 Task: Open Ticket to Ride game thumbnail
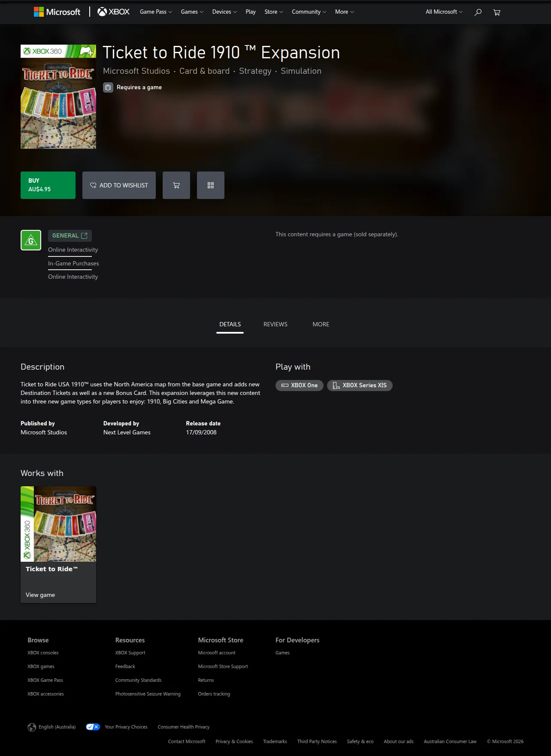click(58, 524)
